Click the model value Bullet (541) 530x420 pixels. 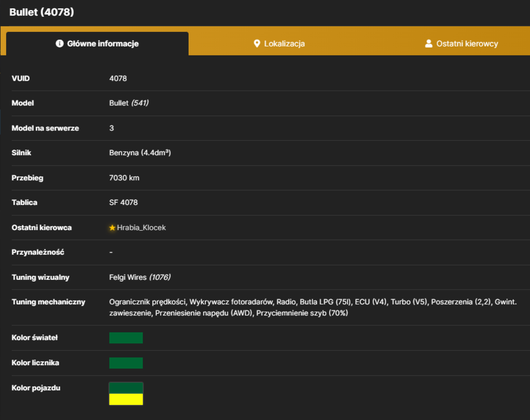(129, 103)
